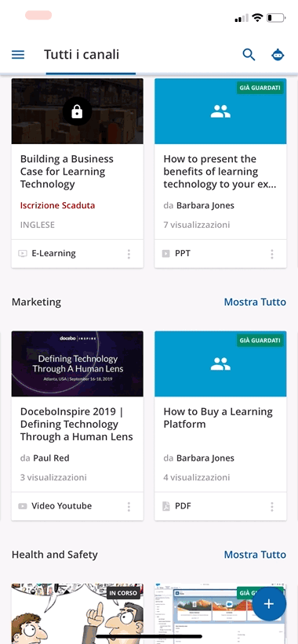
Task: Open the In Corso cartoon course thumbnail
Action: (x=78, y=613)
